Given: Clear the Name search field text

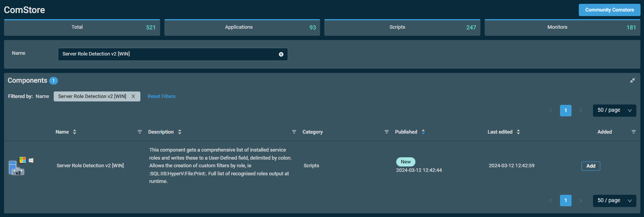Looking at the screenshot, I should (281, 54).
